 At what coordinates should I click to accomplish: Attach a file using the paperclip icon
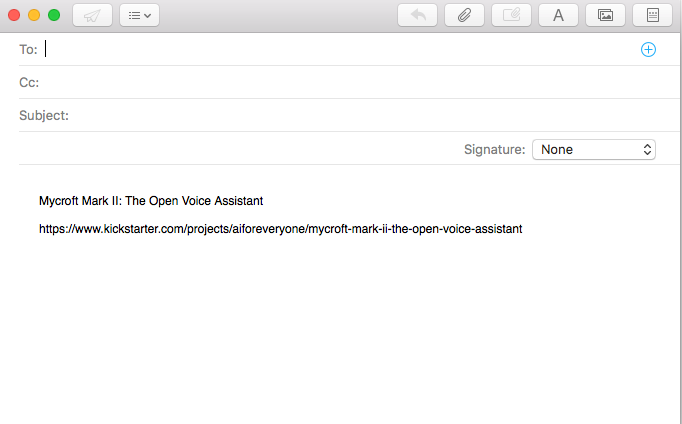point(464,16)
